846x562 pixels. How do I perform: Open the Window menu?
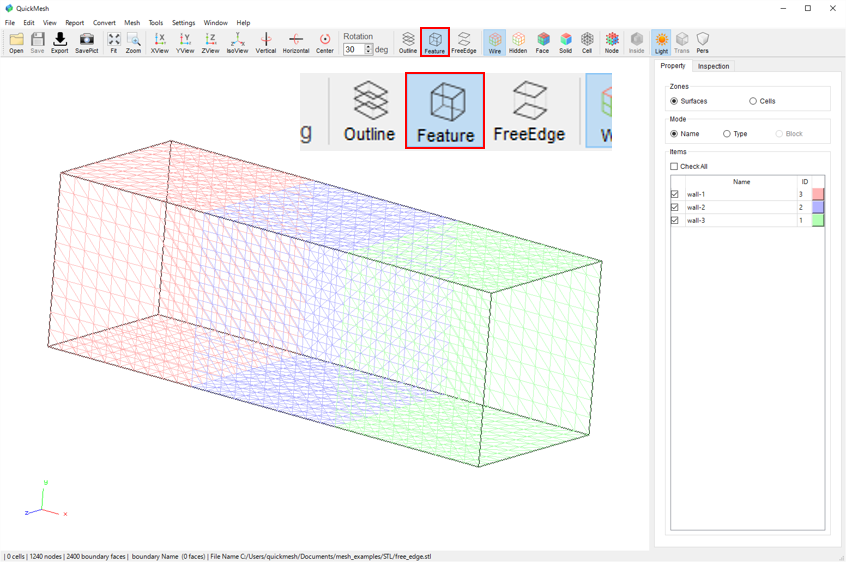(215, 23)
